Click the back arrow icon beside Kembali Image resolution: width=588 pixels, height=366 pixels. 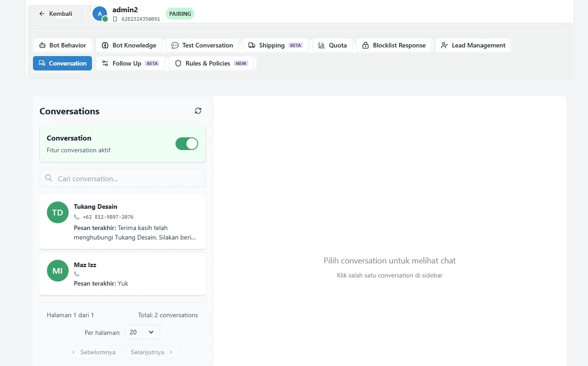coord(42,14)
